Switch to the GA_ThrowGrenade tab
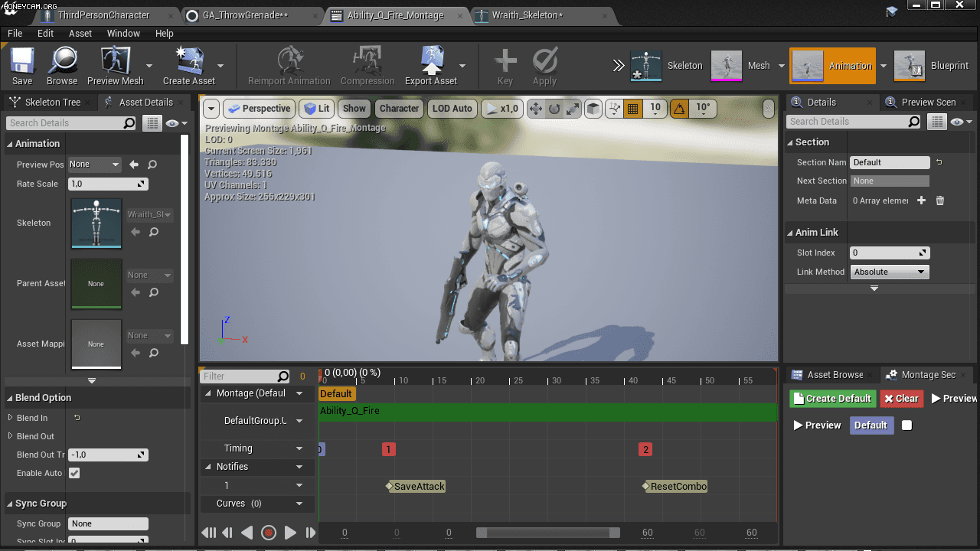The width and height of the screenshot is (980, 551). pyautogui.click(x=245, y=15)
